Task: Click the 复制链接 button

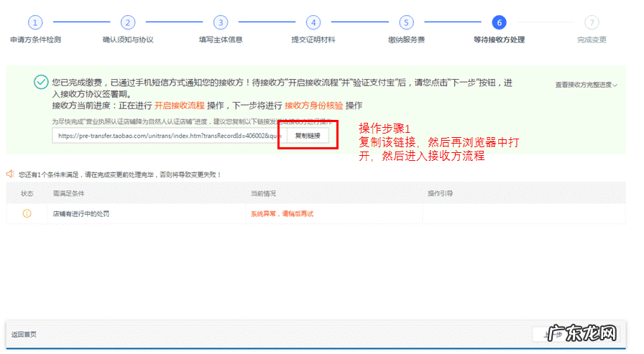Action: pos(308,136)
